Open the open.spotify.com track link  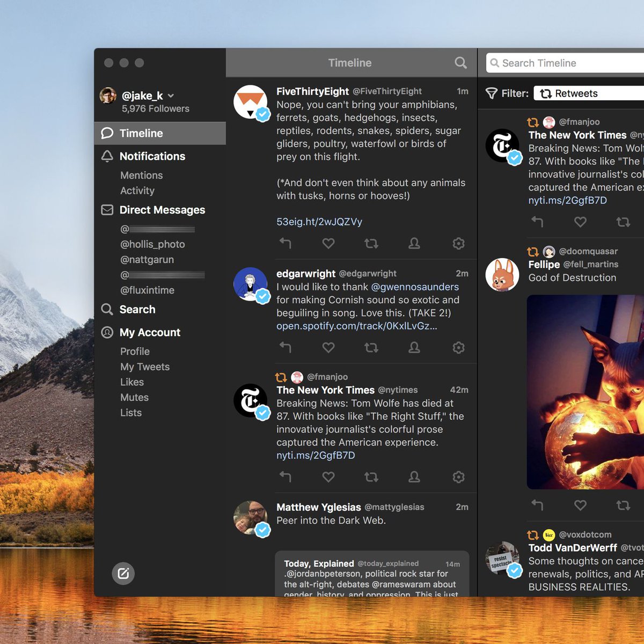click(357, 326)
